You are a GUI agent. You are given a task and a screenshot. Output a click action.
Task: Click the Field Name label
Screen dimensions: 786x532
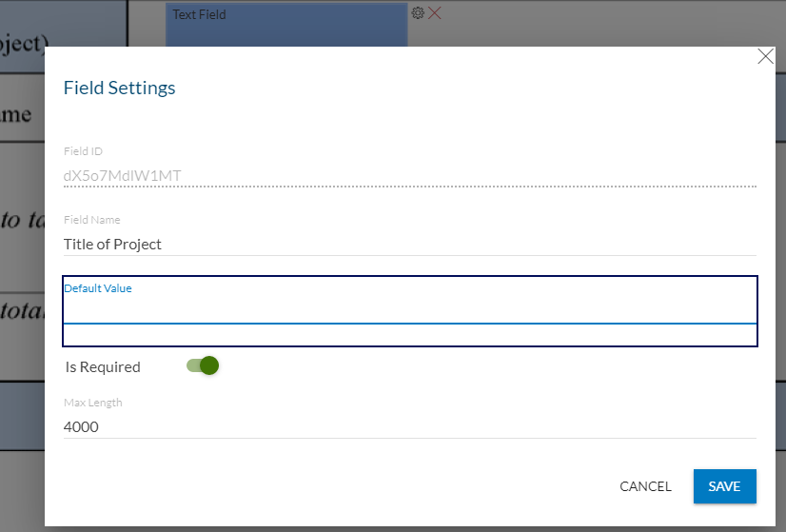tap(91, 220)
